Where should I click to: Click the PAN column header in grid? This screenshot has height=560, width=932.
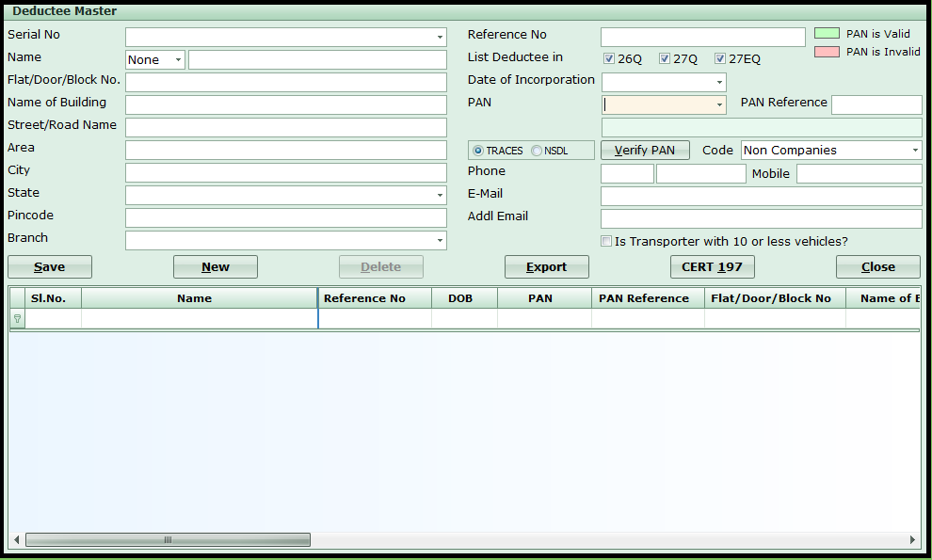[x=544, y=297]
